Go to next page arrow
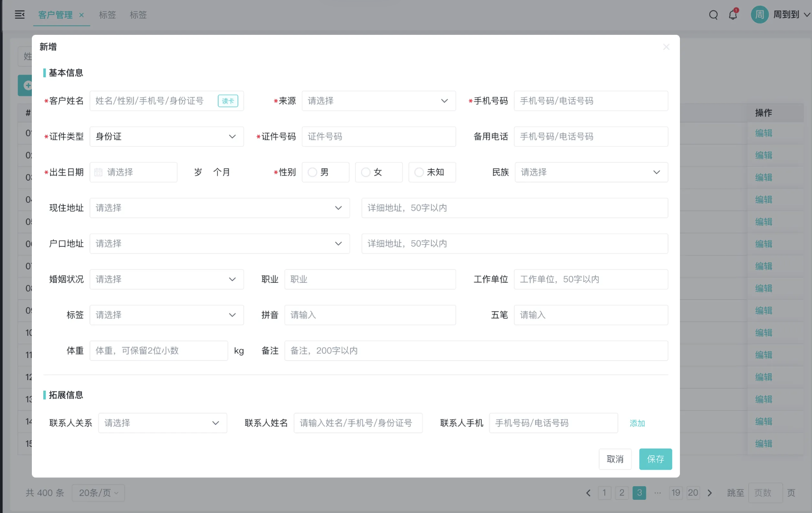 point(710,493)
